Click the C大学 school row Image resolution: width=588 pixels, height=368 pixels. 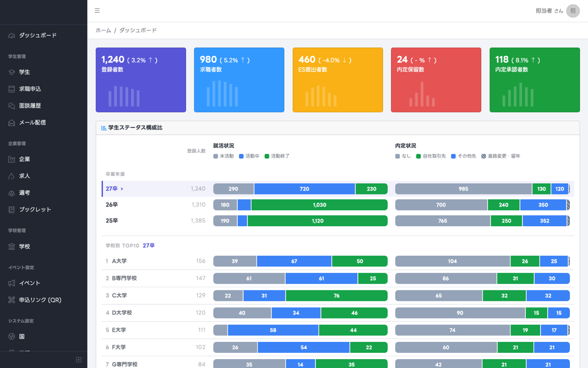338,295
